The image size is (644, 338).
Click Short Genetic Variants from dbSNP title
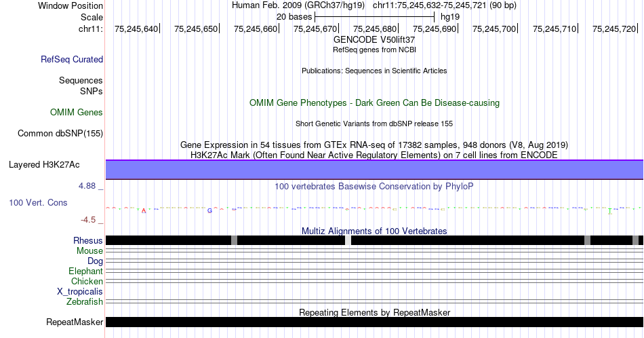click(374, 124)
